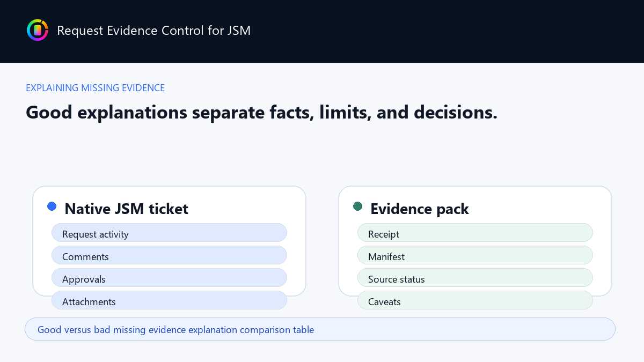
Task: Click the Good versus bad comparison table caption
Action: click(320, 329)
